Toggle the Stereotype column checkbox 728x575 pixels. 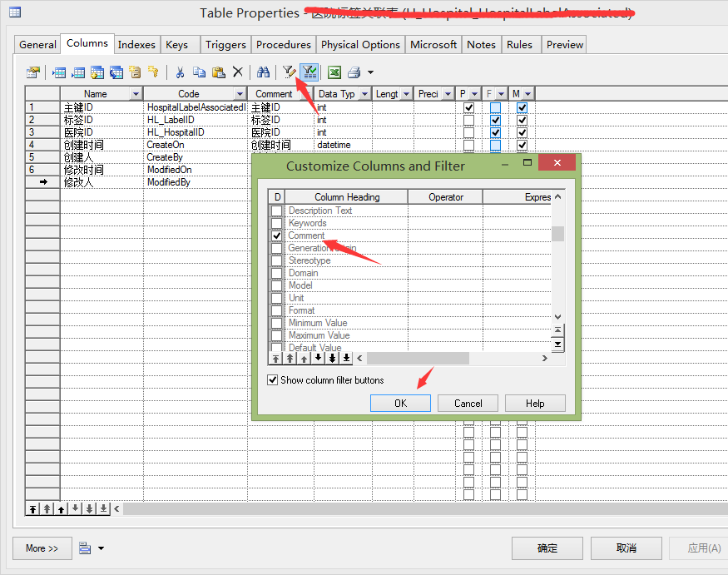[277, 260]
